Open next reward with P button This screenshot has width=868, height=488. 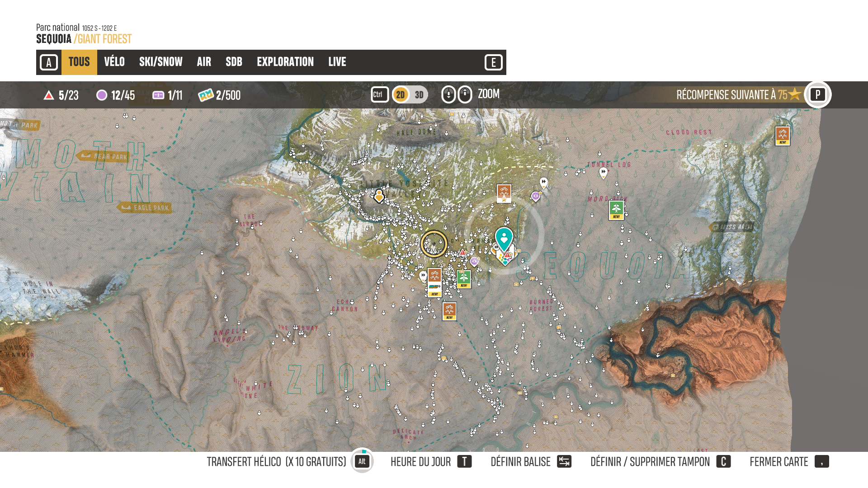click(x=817, y=94)
